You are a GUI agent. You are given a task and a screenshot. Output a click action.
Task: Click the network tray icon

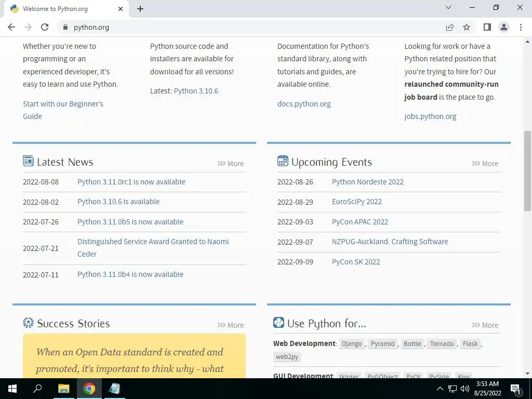tap(453, 389)
